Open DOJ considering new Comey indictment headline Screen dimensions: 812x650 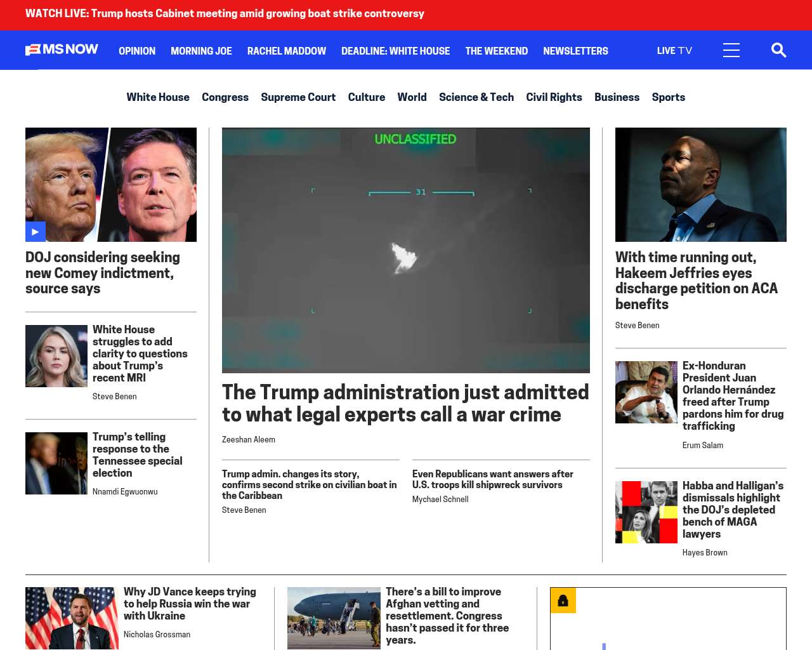click(x=103, y=273)
